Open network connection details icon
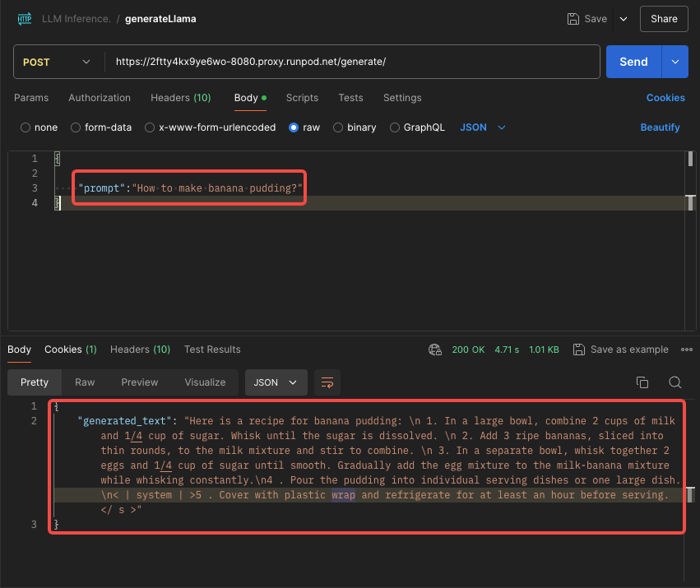The width and height of the screenshot is (700, 588). pos(434,349)
